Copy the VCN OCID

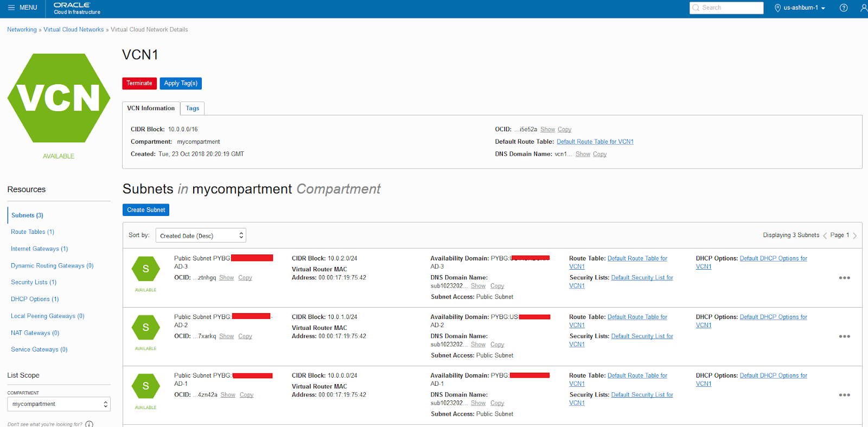tap(564, 129)
